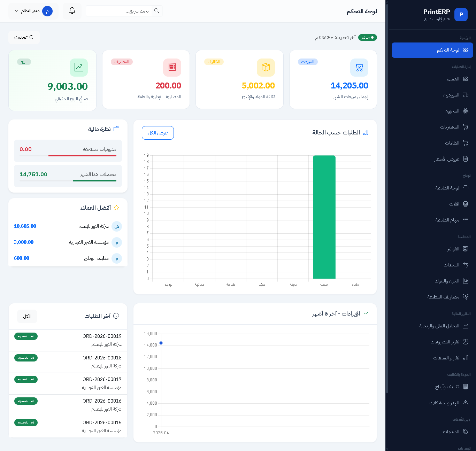Open العملاء in the sidebar

[453, 79]
